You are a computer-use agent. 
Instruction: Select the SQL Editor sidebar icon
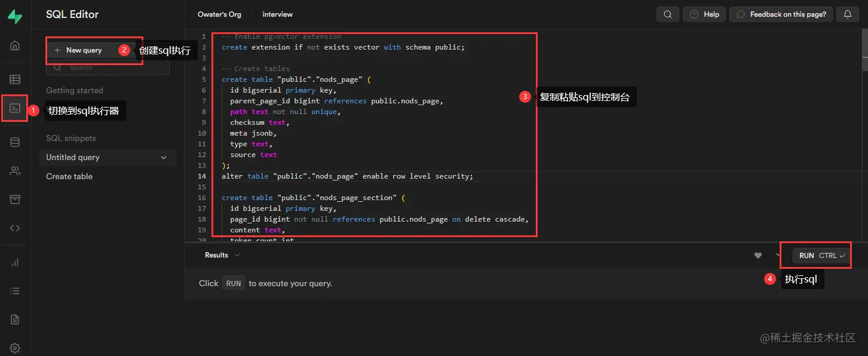tap(15, 108)
